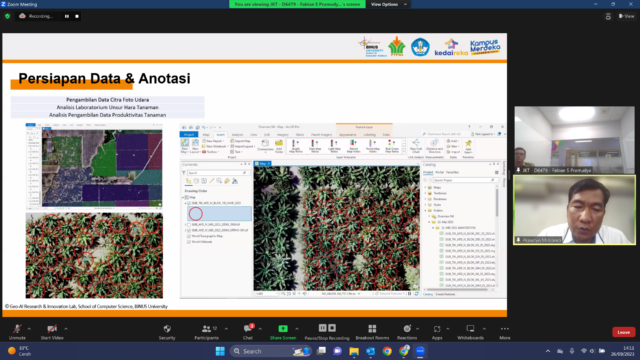
Task: Open Breakout Rooms
Action: pyautogui.click(x=372, y=331)
